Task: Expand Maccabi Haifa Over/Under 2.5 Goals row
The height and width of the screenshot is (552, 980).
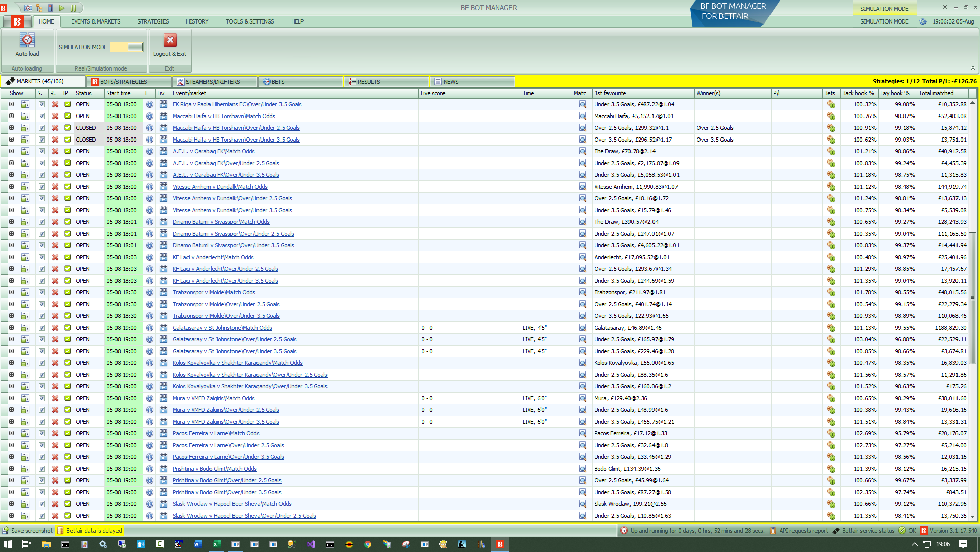Action: click(11, 128)
